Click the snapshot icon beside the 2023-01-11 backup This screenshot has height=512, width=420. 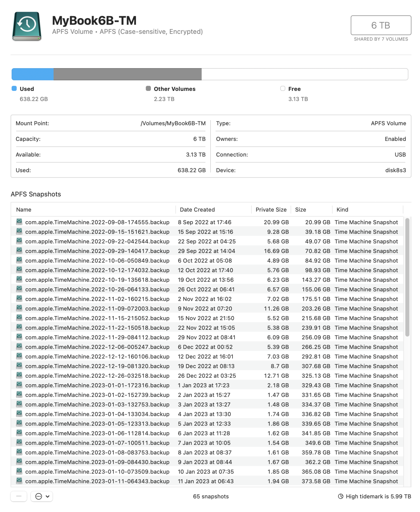(x=19, y=481)
